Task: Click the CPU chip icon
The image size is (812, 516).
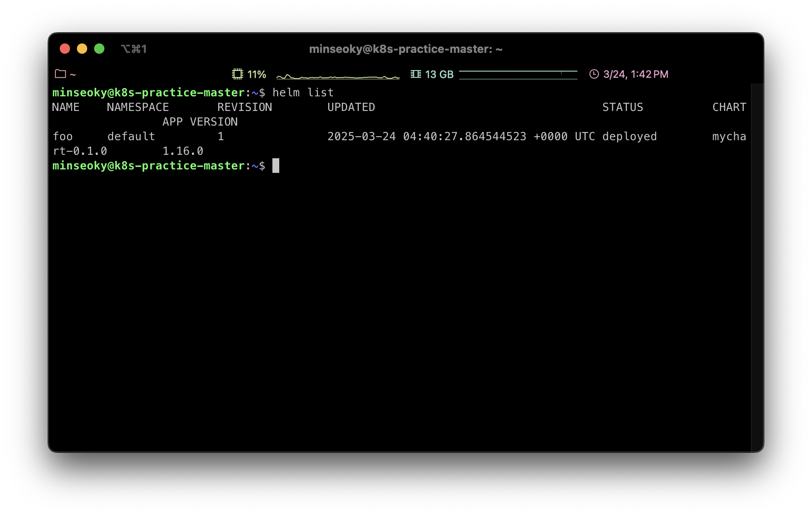Action: (238, 74)
